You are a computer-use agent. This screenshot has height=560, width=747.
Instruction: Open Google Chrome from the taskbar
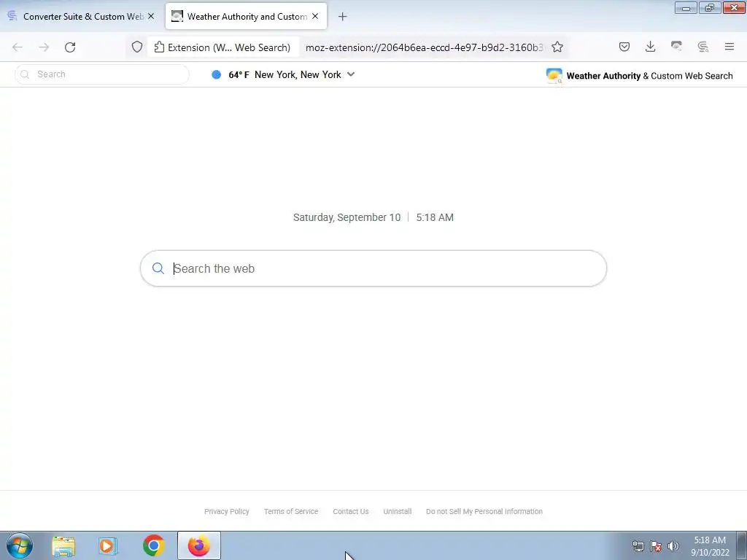coord(153,545)
